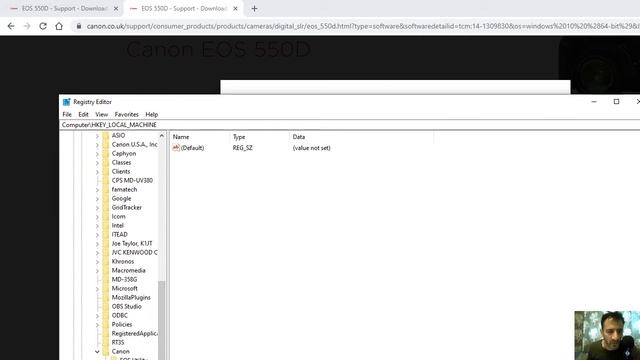Open a new browser tab
Viewport: 640px width, 360px height.
click(x=254, y=9)
